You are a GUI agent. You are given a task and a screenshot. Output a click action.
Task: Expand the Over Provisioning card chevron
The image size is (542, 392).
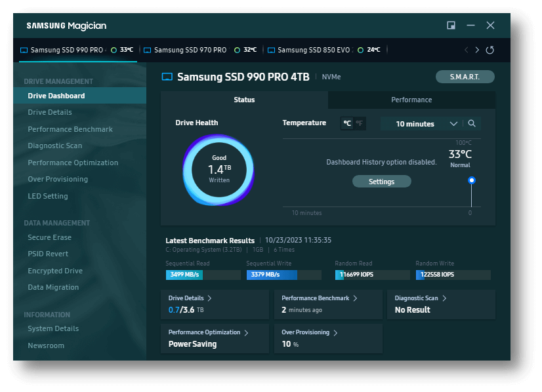click(x=335, y=333)
